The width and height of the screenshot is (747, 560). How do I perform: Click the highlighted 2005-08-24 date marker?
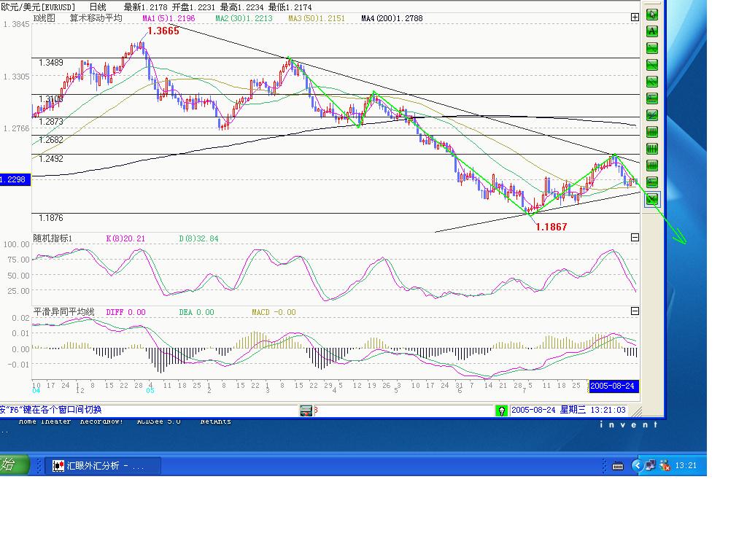pyautogui.click(x=612, y=386)
